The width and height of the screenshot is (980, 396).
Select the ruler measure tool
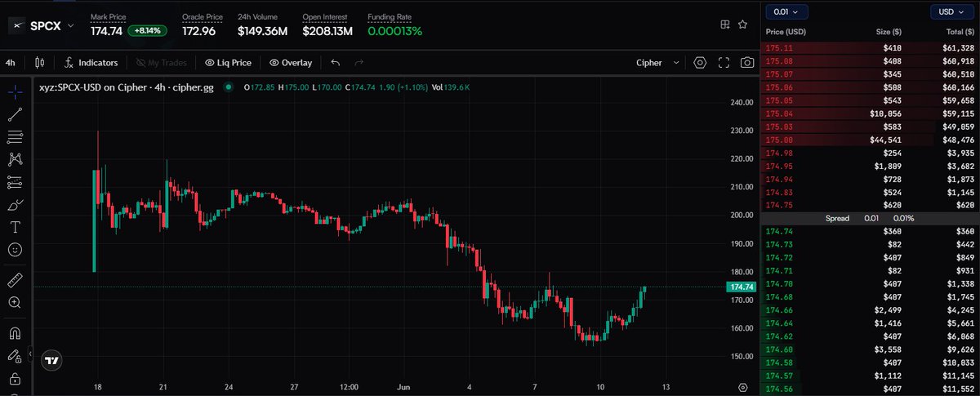15,280
